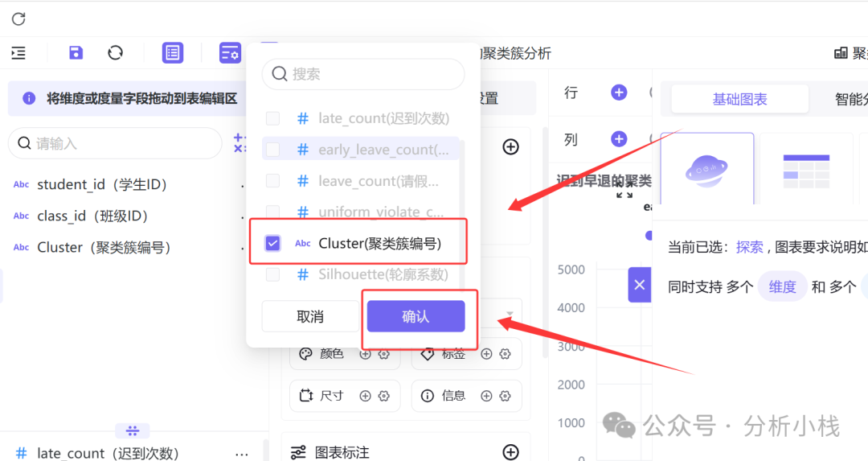Select late_count（迟到次数）measure in left list

click(108, 453)
